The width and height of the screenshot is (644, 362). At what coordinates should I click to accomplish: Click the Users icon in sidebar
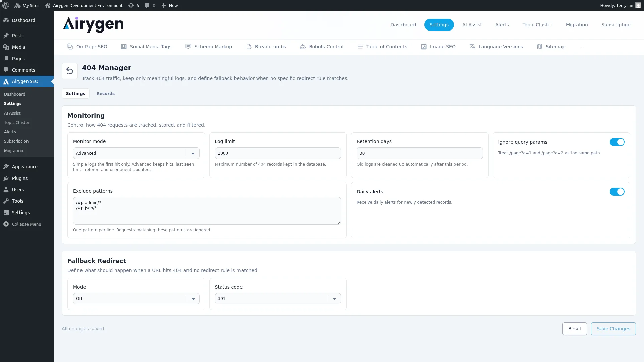click(x=6, y=190)
